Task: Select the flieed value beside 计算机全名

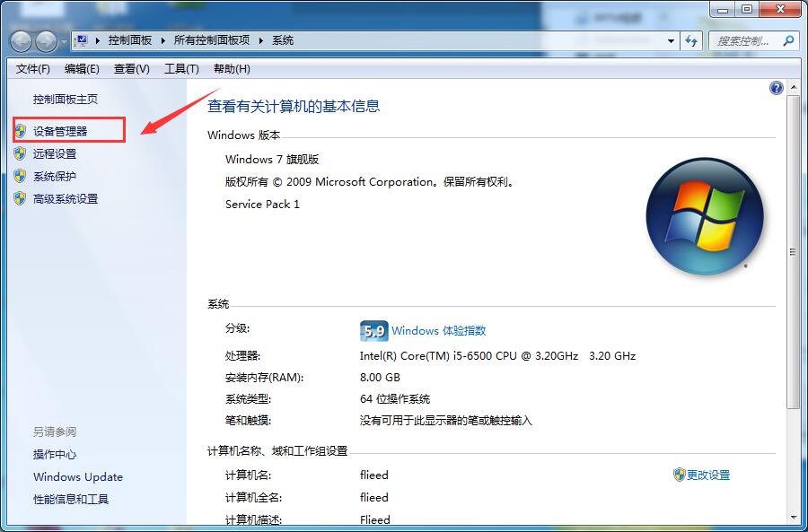Action: click(374, 498)
